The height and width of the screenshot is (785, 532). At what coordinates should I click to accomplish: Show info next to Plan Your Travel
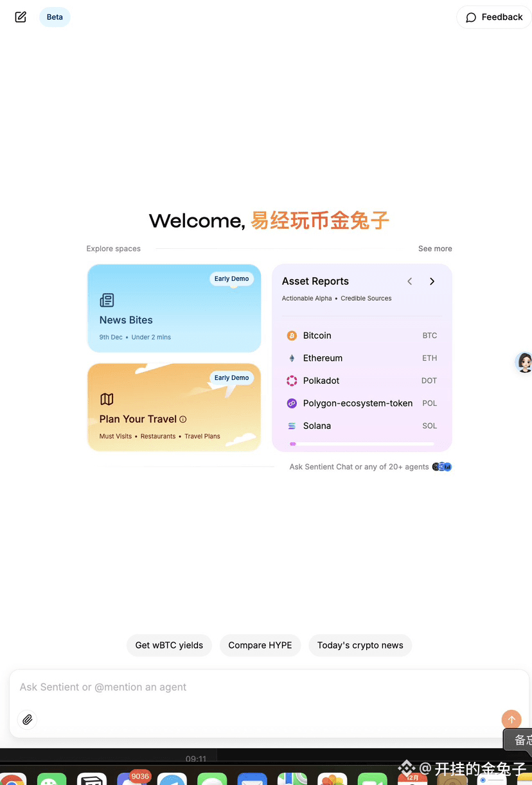[x=183, y=419]
